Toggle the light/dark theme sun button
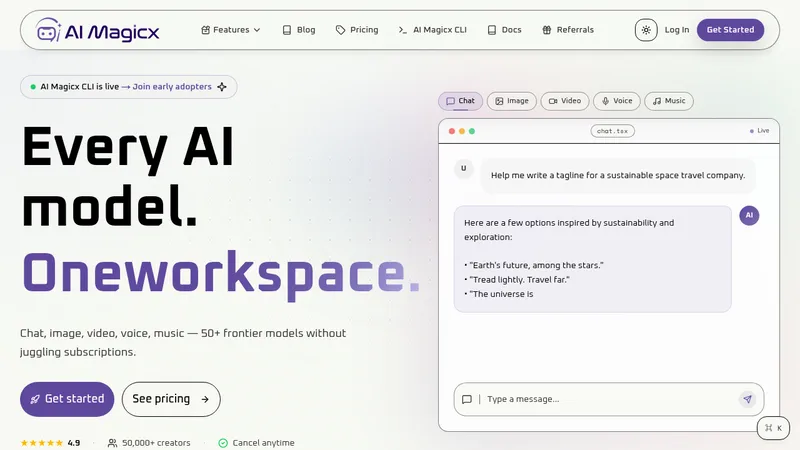This screenshot has height=450, width=800. [646, 30]
